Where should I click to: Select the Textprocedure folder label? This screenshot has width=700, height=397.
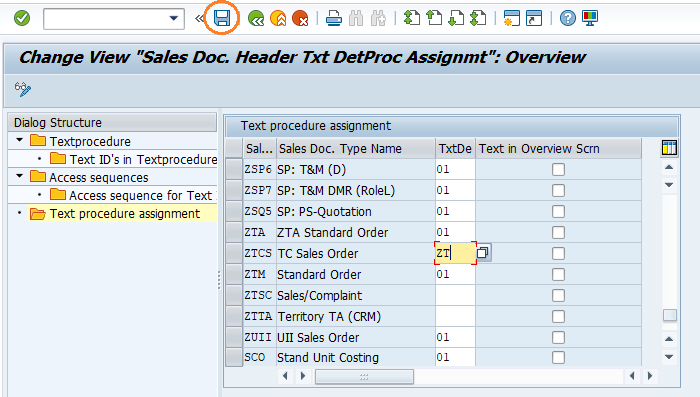coord(90,142)
